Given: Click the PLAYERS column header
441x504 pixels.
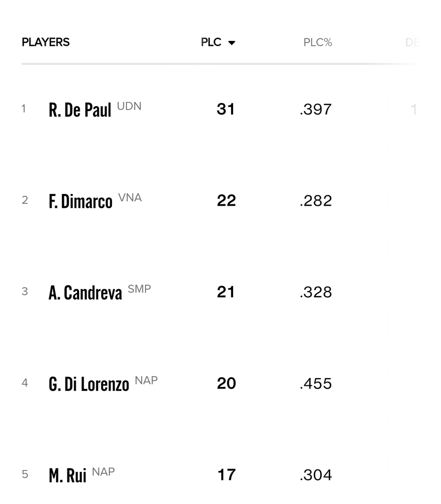Looking at the screenshot, I should 46,42.
